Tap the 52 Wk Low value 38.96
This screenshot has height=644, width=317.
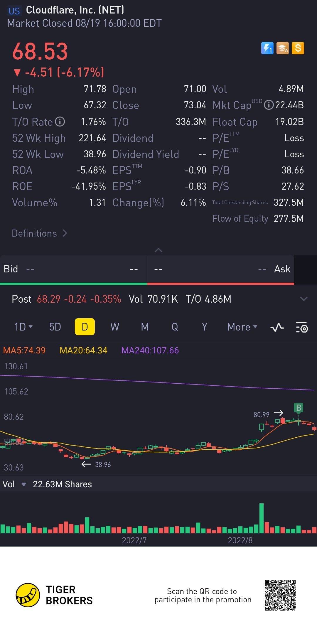pyautogui.click(x=95, y=154)
